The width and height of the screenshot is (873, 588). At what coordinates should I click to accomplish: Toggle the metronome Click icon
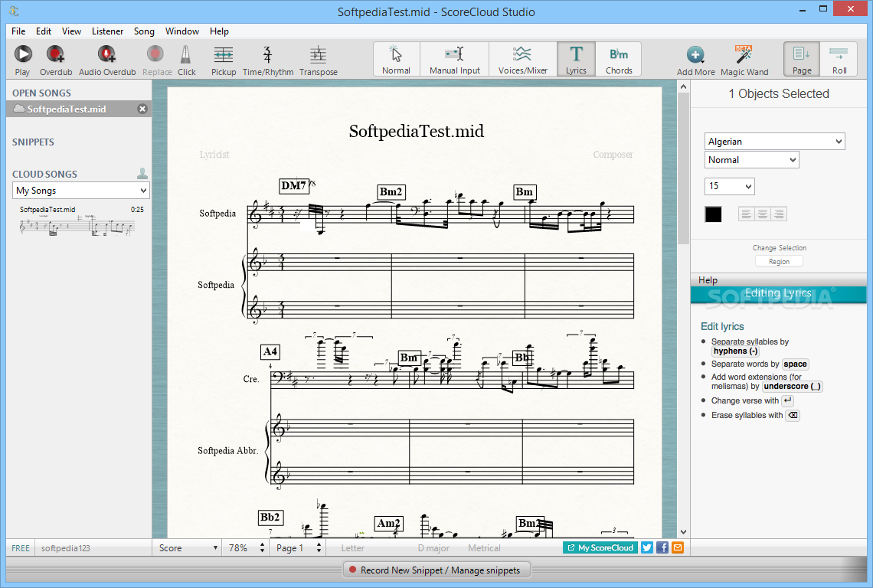pyautogui.click(x=186, y=54)
